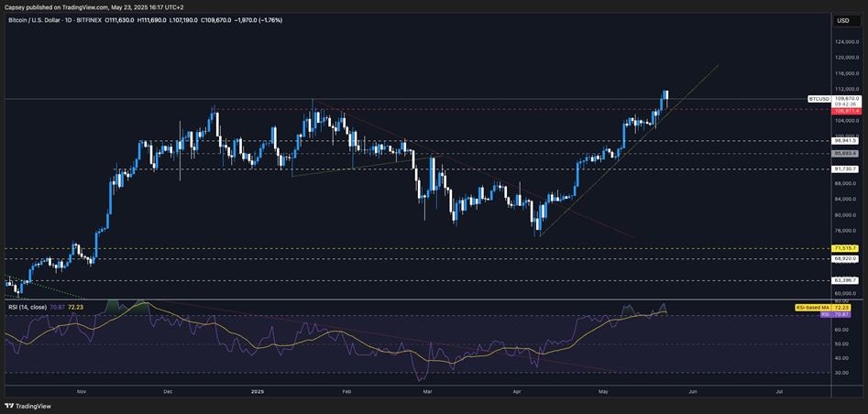Click the RSI 50.00 level on scale
The width and height of the screenshot is (868, 414).
[x=841, y=343]
